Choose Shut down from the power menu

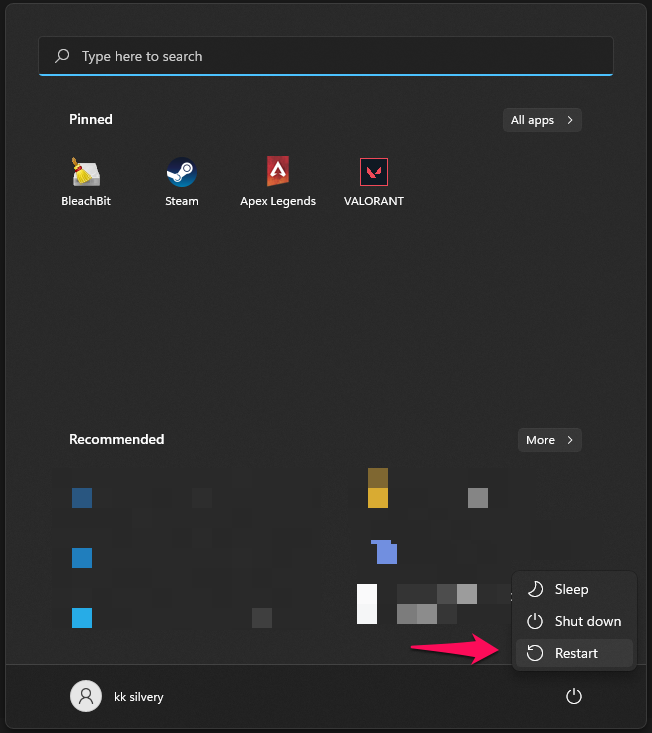point(574,621)
